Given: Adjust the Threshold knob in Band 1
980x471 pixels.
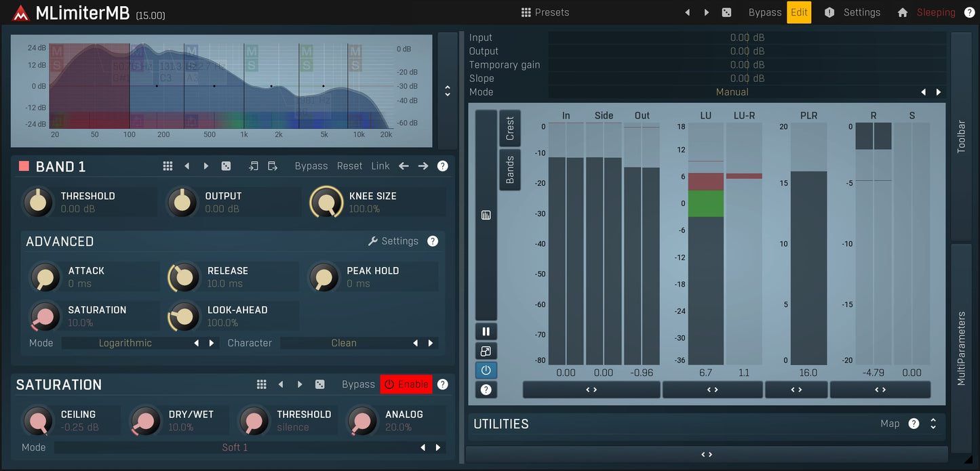Looking at the screenshot, I should 38,202.
